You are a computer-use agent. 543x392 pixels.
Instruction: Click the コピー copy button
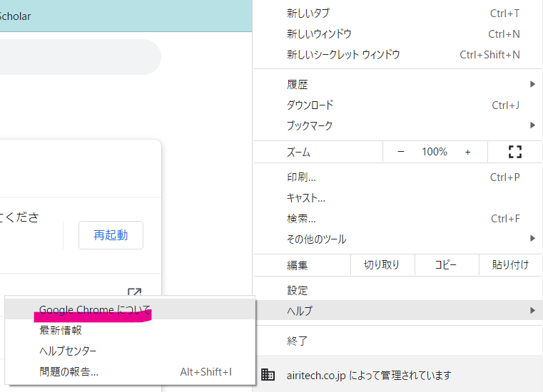click(x=447, y=265)
